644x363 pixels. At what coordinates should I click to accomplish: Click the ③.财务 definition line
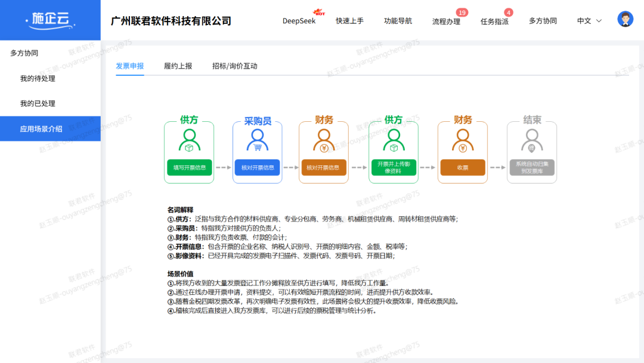[x=227, y=238]
